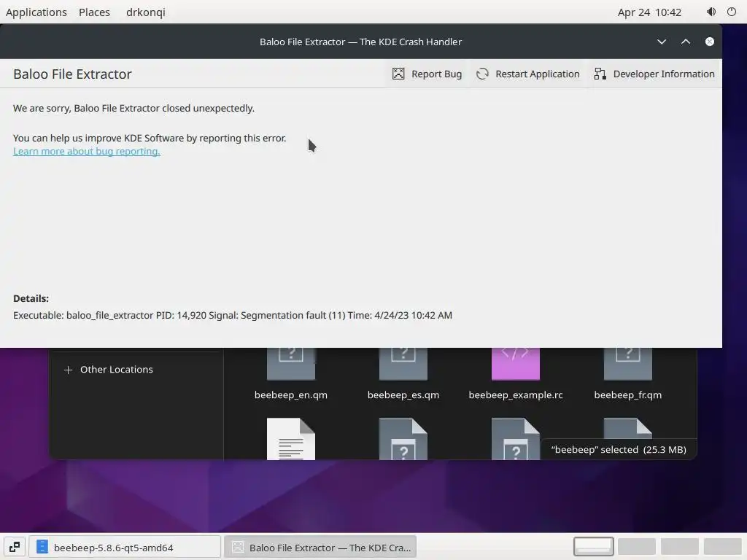Screen dimensions: 747x560
Task: Open the drkonqi application menu
Action: tap(145, 12)
